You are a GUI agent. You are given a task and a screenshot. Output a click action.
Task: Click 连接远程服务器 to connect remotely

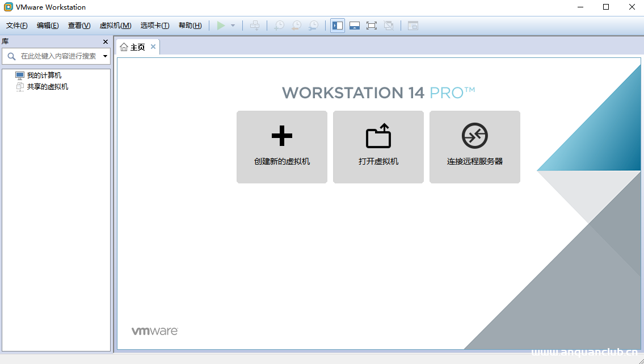(474, 147)
